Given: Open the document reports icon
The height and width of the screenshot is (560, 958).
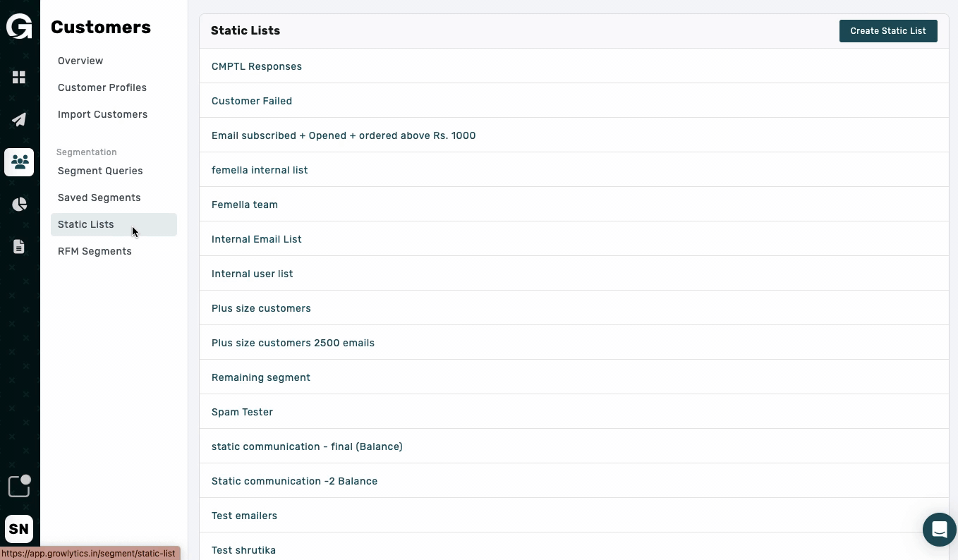Looking at the screenshot, I should 19,247.
